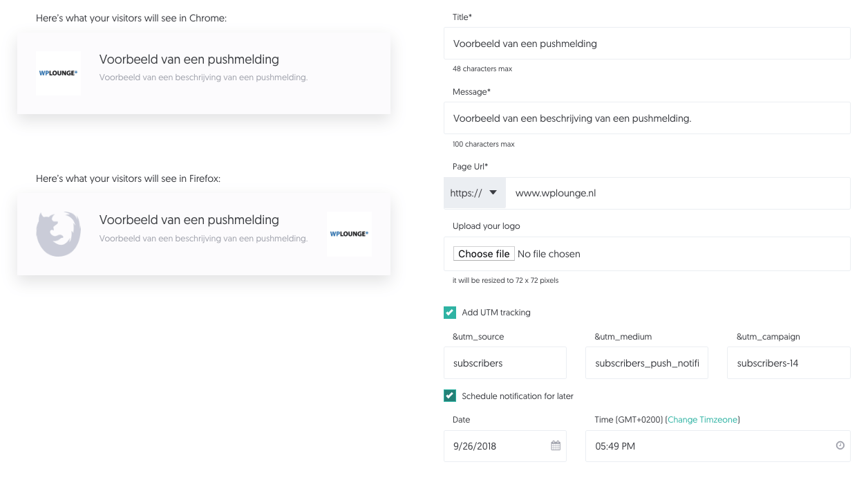Follow the Change Timzeone link
The image size is (868, 480).
pos(703,420)
